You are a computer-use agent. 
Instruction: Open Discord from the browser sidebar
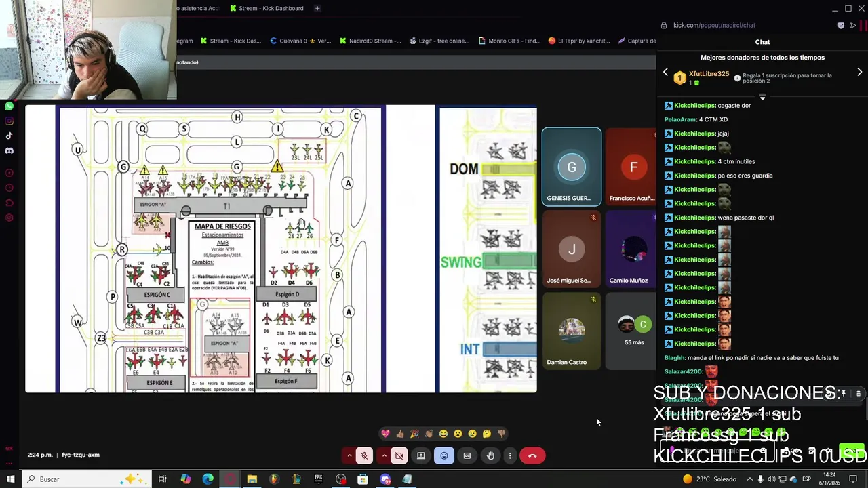click(x=9, y=150)
